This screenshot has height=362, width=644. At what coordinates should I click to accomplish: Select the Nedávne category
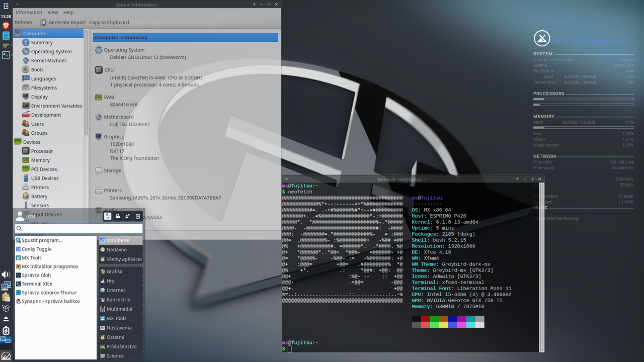(x=121, y=250)
